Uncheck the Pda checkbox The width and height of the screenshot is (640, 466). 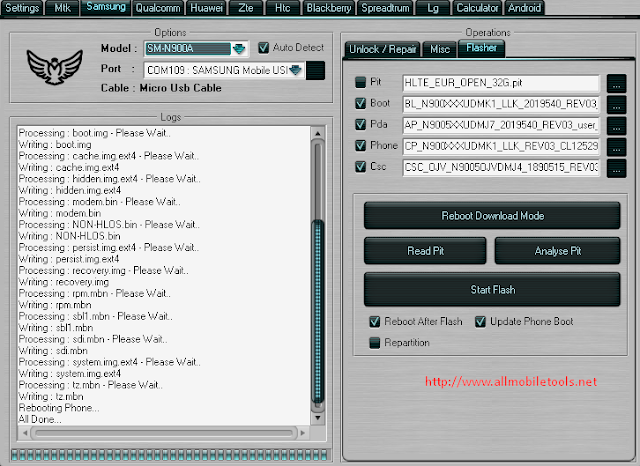[360, 124]
